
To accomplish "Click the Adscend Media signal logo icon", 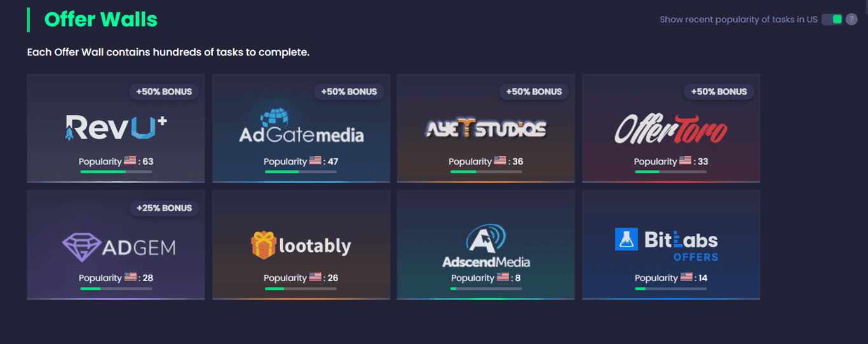I will click(485, 240).
